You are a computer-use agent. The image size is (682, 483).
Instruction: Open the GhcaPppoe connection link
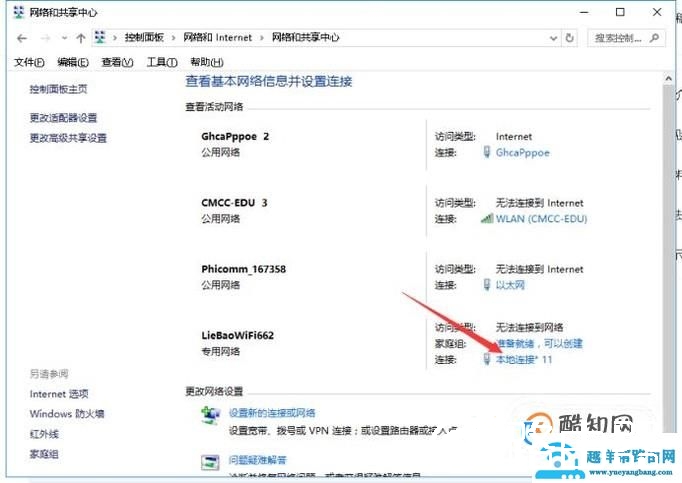point(522,153)
